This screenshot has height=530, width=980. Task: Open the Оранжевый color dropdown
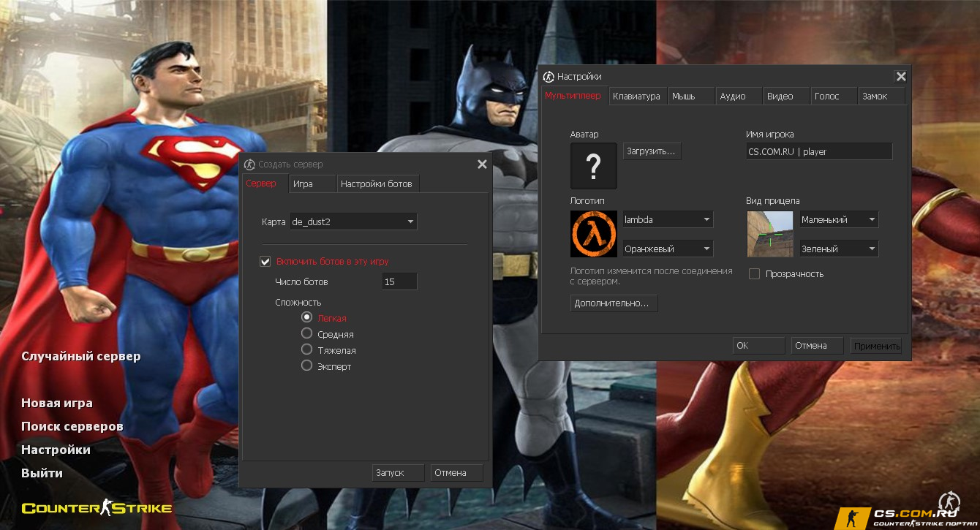click(668, 249)
